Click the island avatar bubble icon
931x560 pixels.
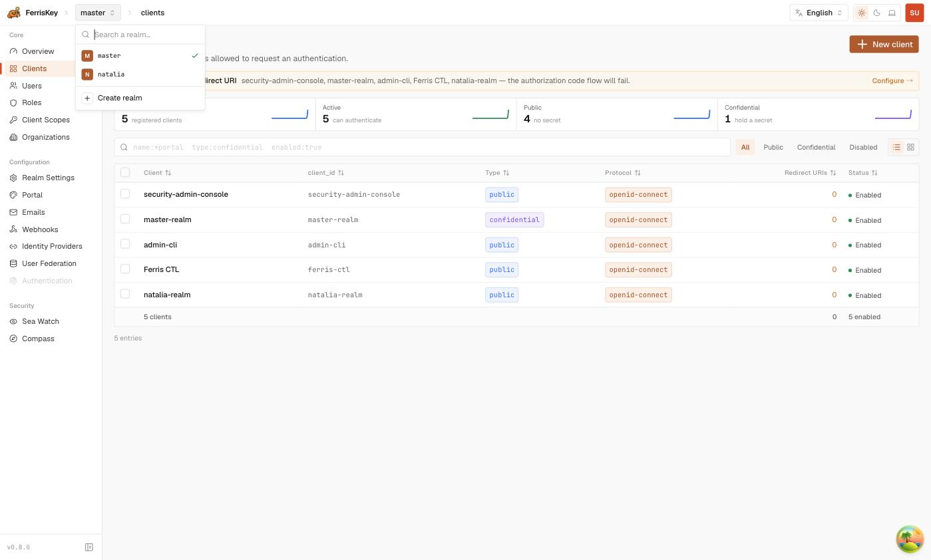(910, 539)
